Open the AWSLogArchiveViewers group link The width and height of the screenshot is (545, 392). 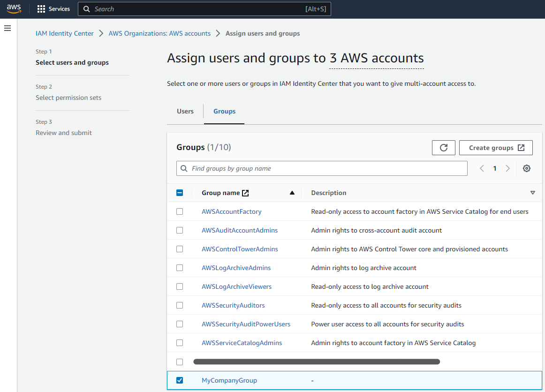click(x=236, y=286)
